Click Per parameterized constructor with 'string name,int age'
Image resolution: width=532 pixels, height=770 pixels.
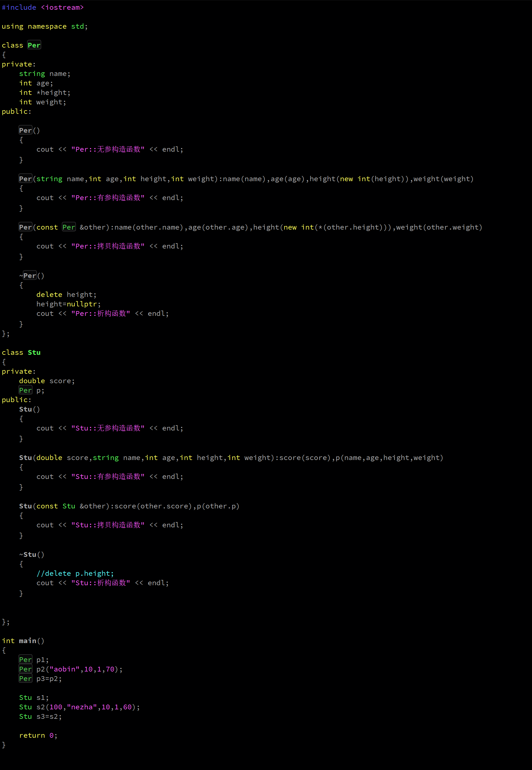pos(246,179)
